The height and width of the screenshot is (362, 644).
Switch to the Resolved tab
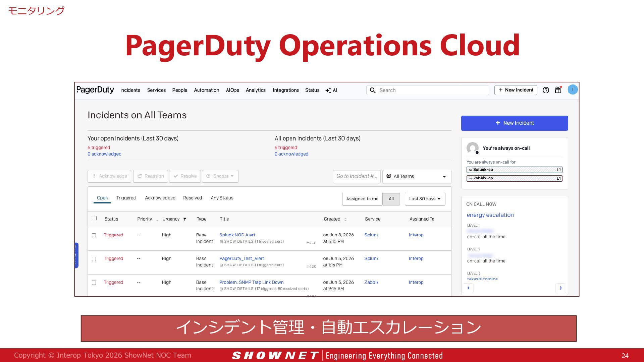click(x=193, y=198)
